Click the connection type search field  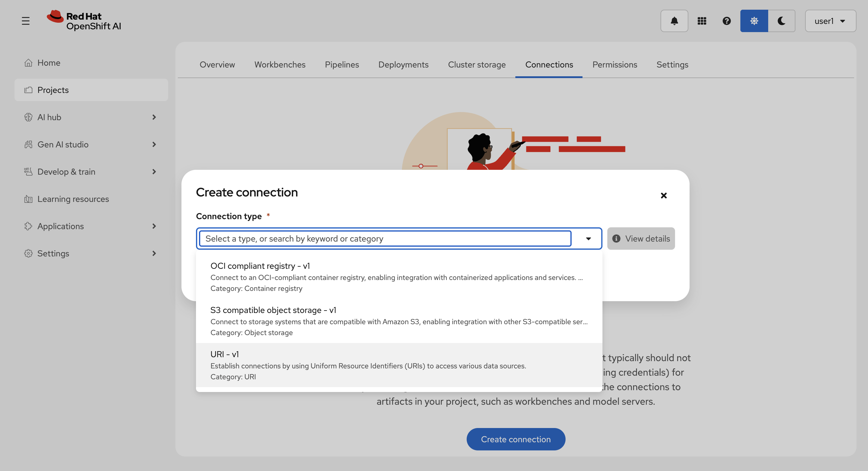click(385, 239)
